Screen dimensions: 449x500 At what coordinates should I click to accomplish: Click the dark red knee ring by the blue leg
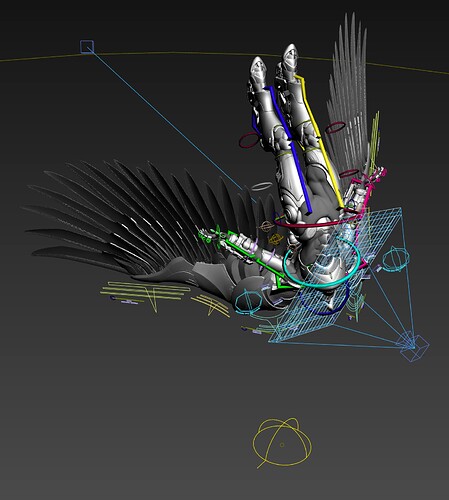click(249, 140)
